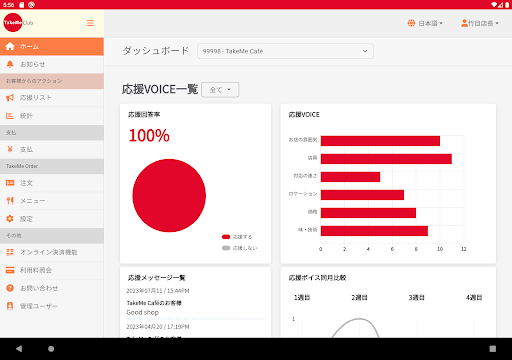Open the 竹田店長 user account dropdown
This screenshot has height=360, width=512.
click(x=480, y=23)
